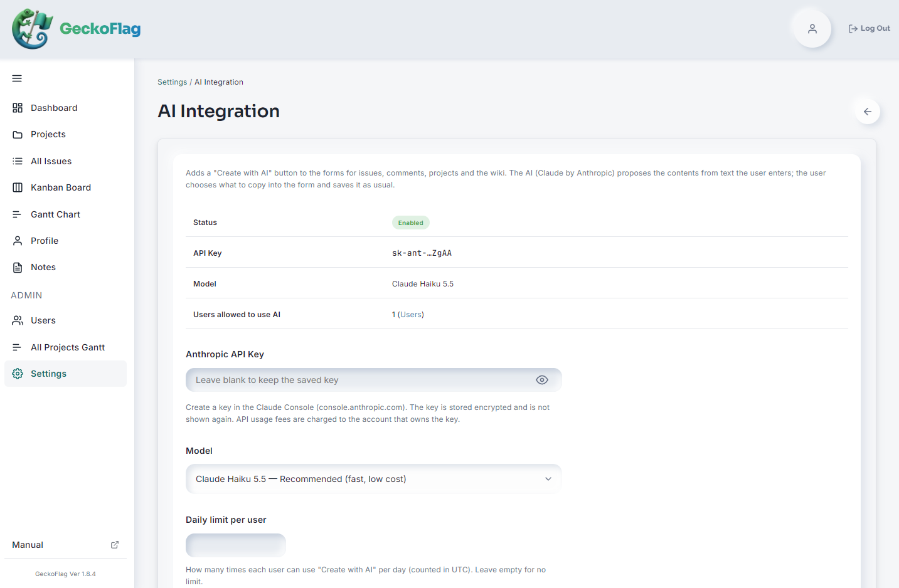Screen dimensions: 899x588
Task: Click the sk-ant-…ZgAA key value
Action: click(422, 253)
